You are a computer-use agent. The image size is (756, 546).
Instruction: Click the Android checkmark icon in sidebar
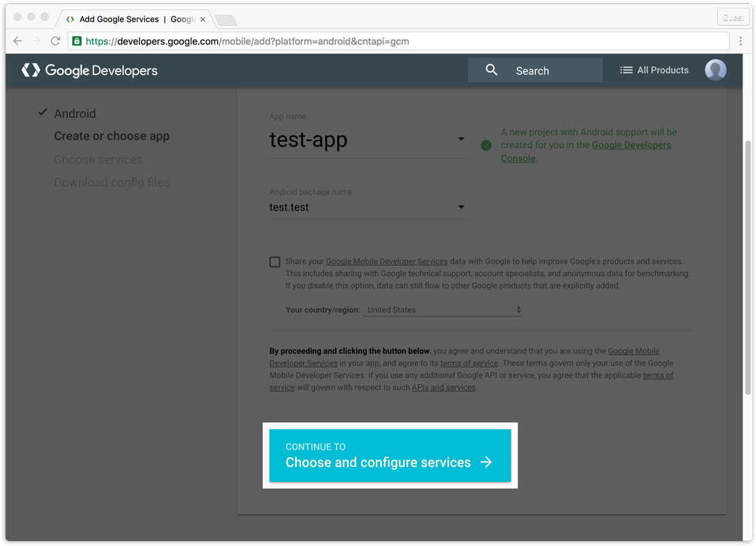[43, 112]
